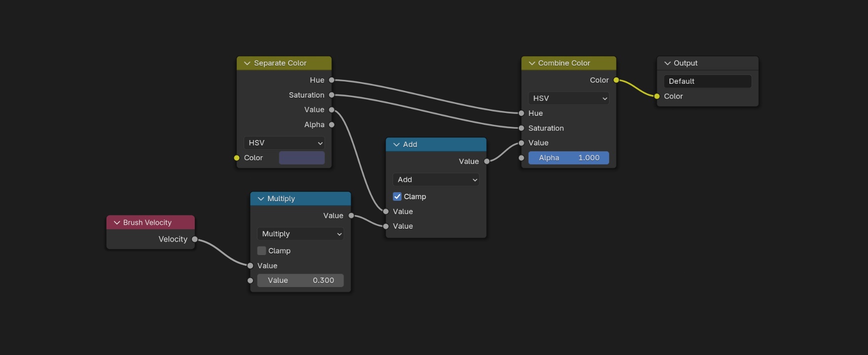Collapse the Add node using its header chevron
This screenshot has height=355, width=868.
397,144
